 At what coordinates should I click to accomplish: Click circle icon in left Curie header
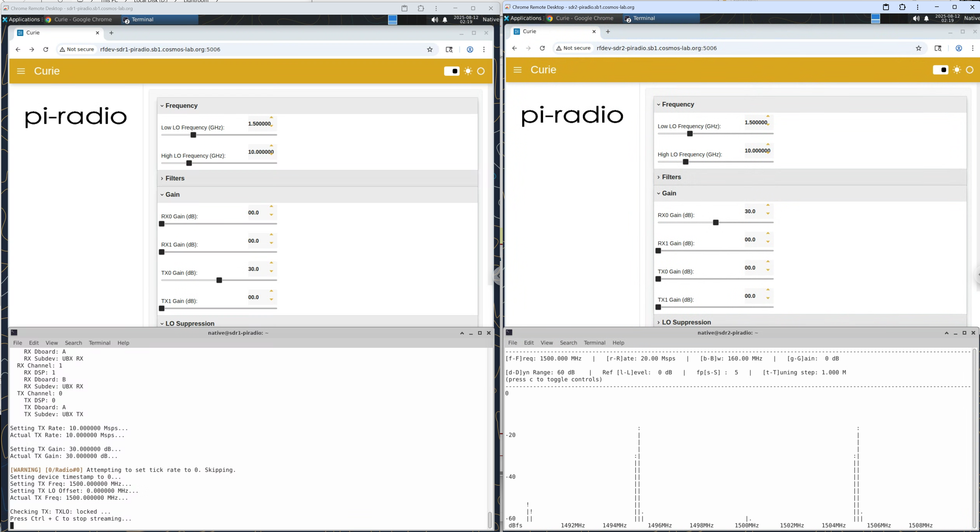(x=481, y=71)
